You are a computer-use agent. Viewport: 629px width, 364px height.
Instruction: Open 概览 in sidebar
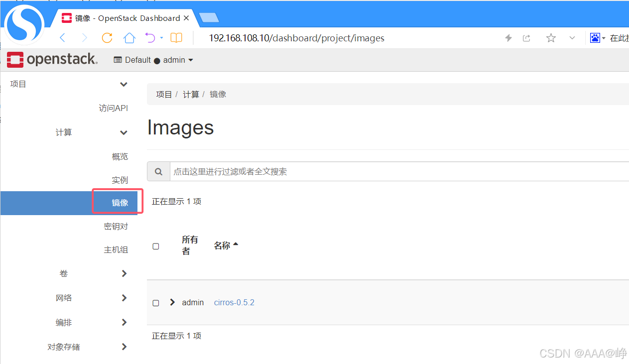click(x=120, y=156)
